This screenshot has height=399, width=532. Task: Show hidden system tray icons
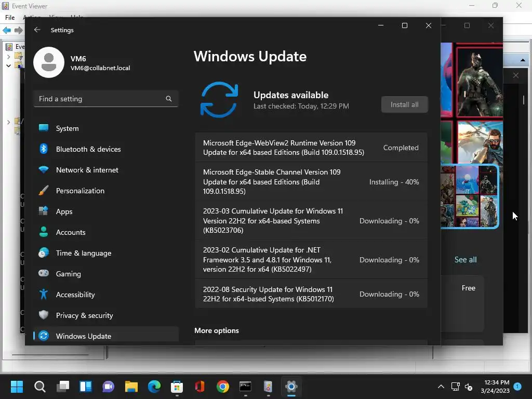click(441, 387)
